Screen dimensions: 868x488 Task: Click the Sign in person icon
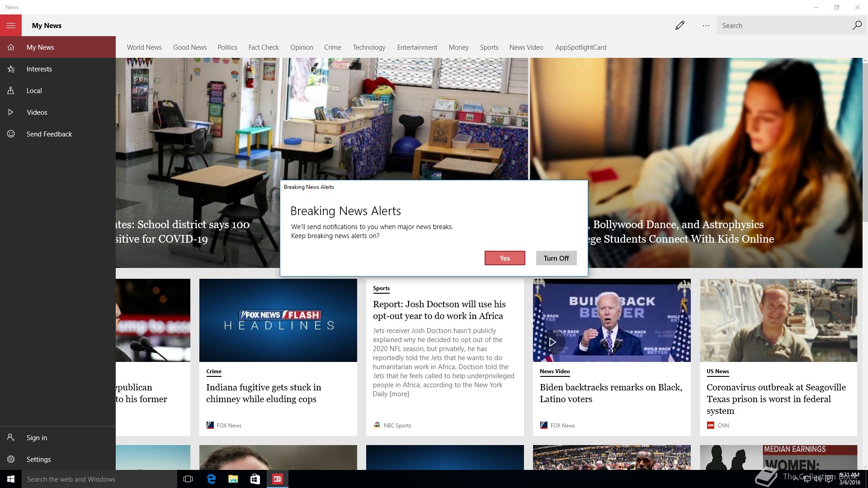click(x=11, y=437)
